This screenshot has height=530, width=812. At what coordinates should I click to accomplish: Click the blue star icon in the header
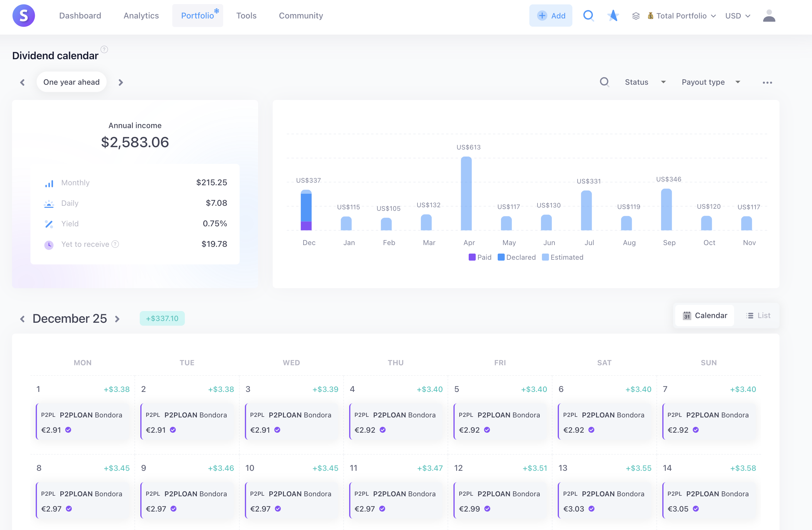pos(613,16)
